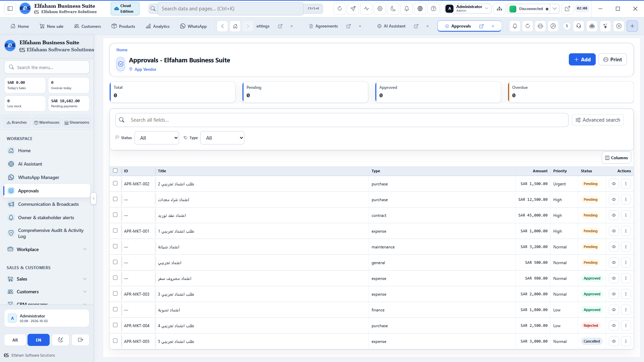Click the globe language icon
644x362 pixels.
click(420, 9)
